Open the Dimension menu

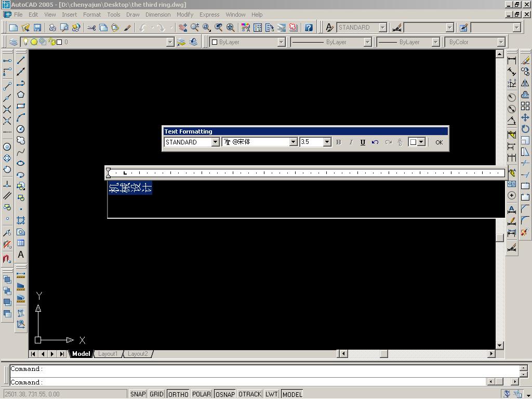[158, 15]
